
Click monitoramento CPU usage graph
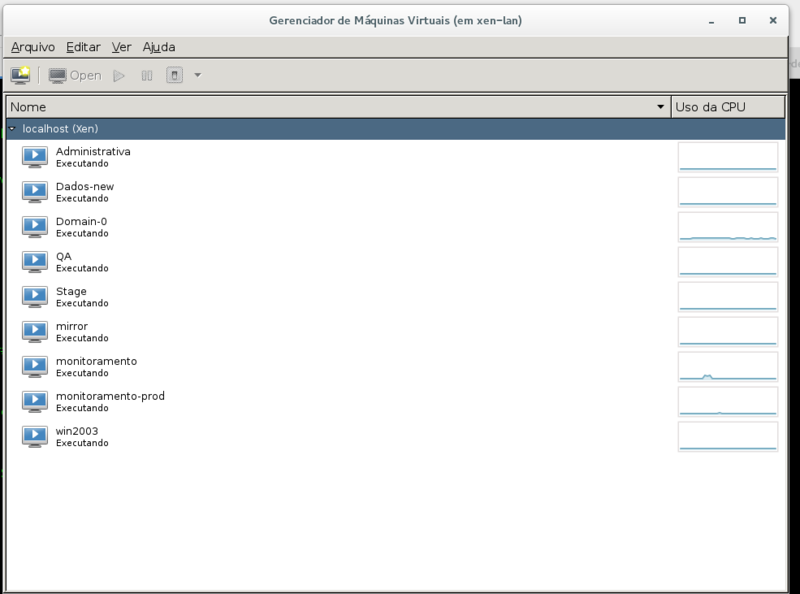728,366
